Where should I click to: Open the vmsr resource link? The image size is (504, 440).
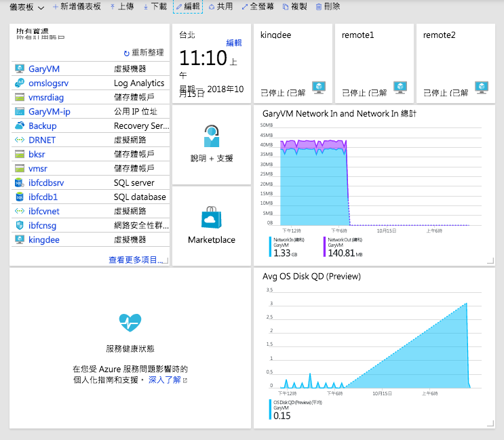(x=38, y=169)
